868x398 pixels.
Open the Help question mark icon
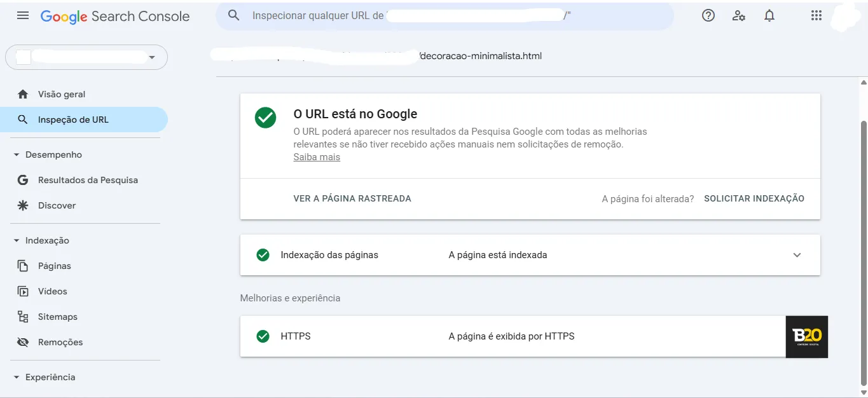click(708, 16)
